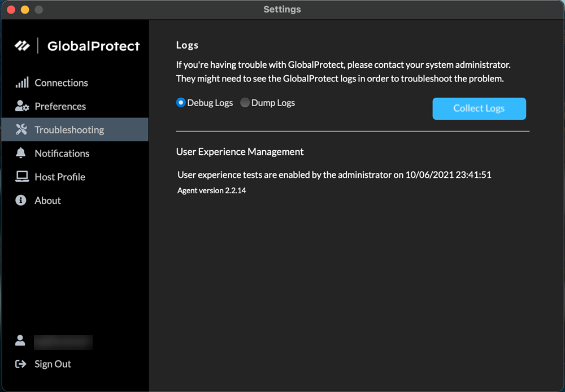Go to the Notifications section
Screen dimensions: 565x392
[x=62, y=153]
